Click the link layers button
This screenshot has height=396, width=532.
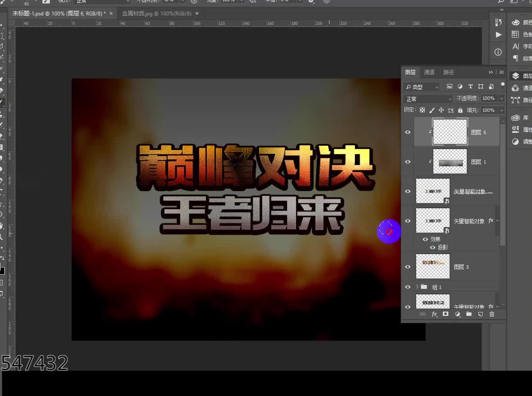click(x=423, y=315)
